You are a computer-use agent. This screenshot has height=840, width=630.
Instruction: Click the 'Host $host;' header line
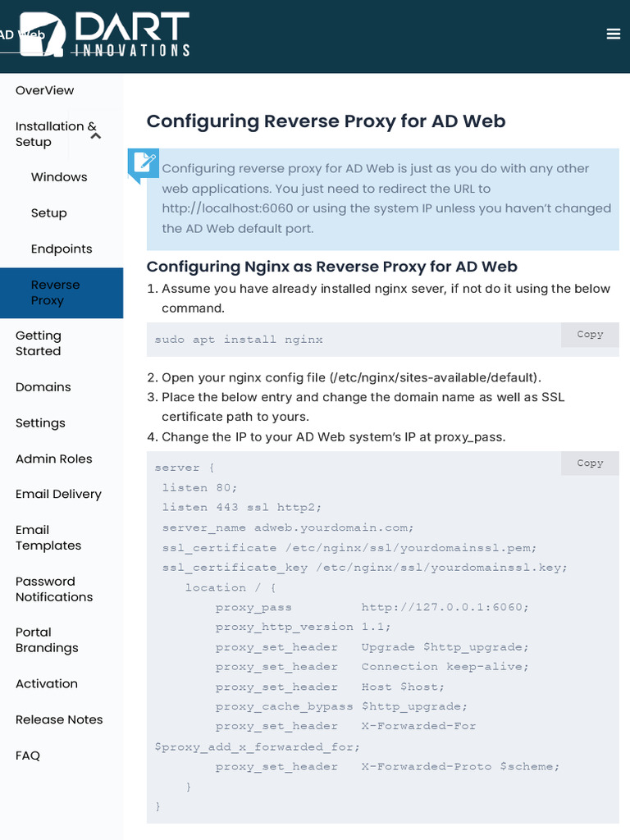[x=330, y=687]
